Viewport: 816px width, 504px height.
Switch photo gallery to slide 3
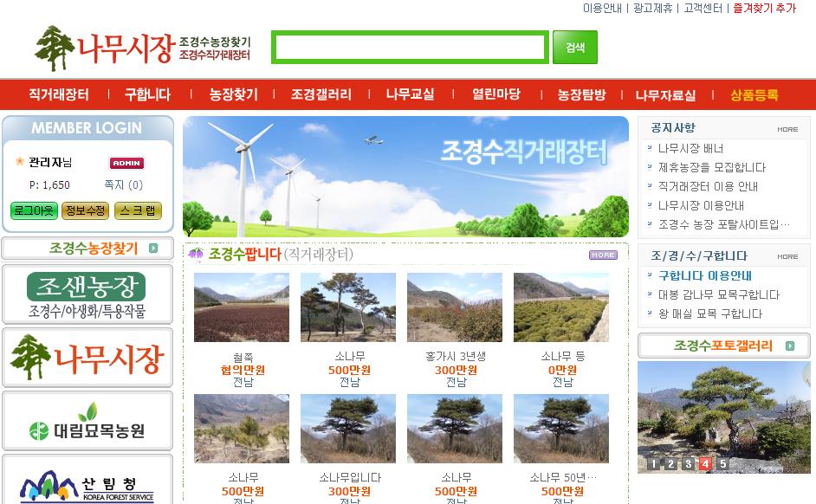tap(688, 464)
